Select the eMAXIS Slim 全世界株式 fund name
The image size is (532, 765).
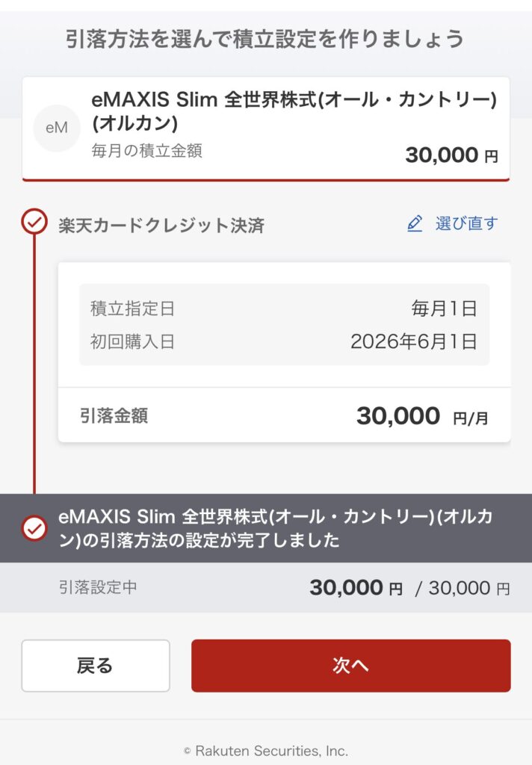[x=294, y=111]
